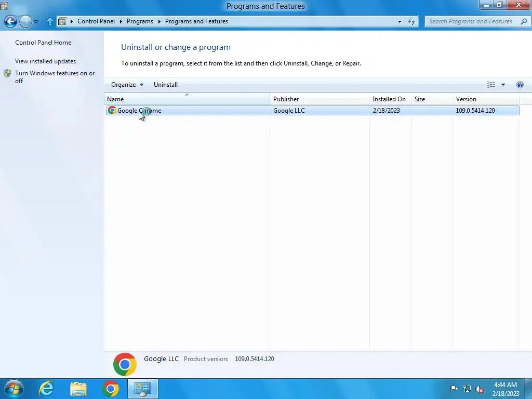This screenshot has height=399, width=532.
Task: Click the Control Panel taskbar button
Action: click(142, 389)
